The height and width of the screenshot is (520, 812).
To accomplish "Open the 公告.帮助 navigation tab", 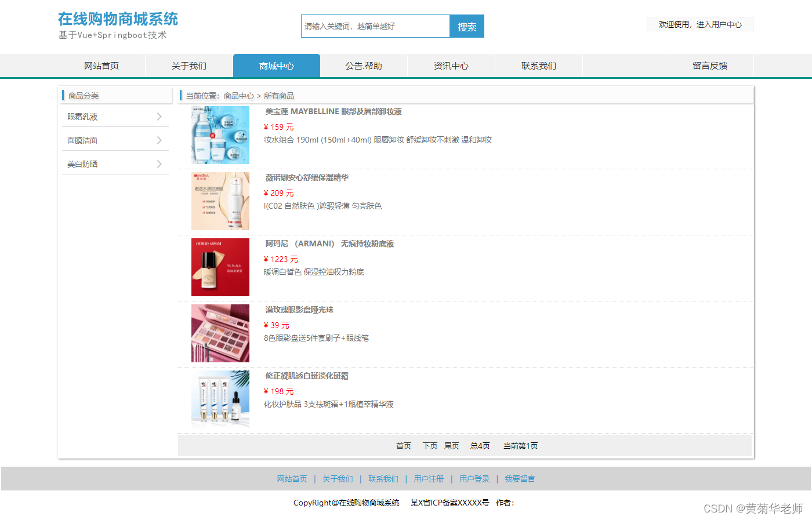I will pyautogui.click(x=364, y=66).
